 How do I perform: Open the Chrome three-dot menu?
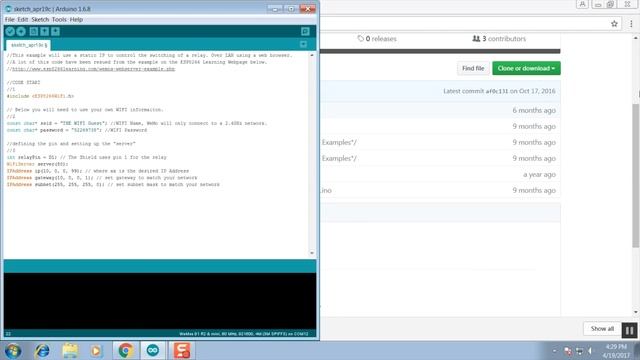(631, 24)
